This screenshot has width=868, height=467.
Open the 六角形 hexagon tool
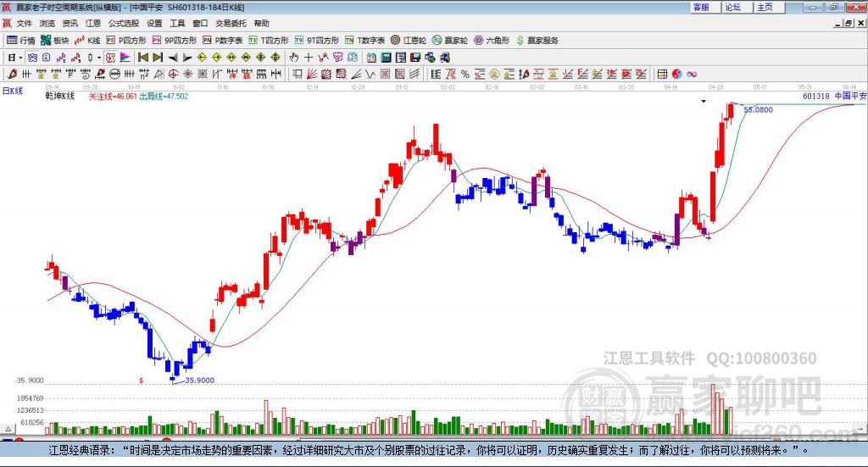pos(492,41)
